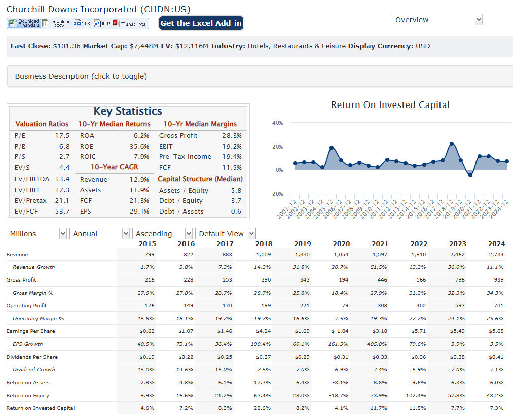The image size is (513, 420).
Task: Click the 2018 ROIC value 22.6%
Action: pos(263,408)
